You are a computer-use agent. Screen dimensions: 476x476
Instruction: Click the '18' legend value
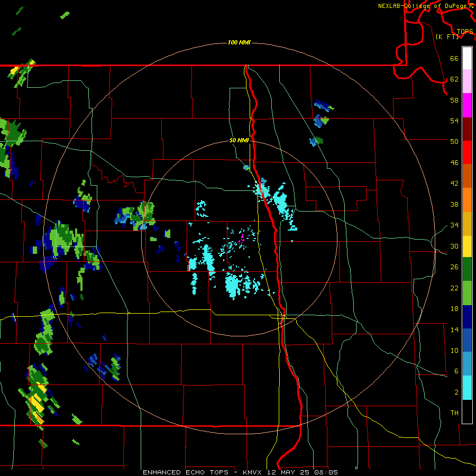(x=454, y=309)
